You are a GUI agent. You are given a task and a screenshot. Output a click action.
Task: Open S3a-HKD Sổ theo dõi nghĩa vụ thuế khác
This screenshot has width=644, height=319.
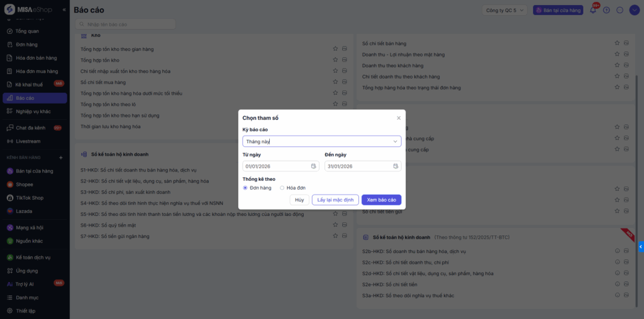(408, 295)
